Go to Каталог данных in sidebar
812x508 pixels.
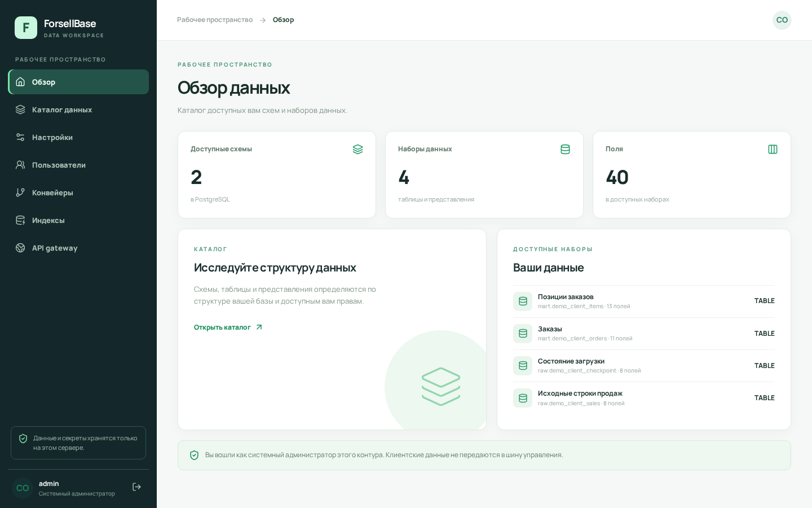(x=78, y=110)
